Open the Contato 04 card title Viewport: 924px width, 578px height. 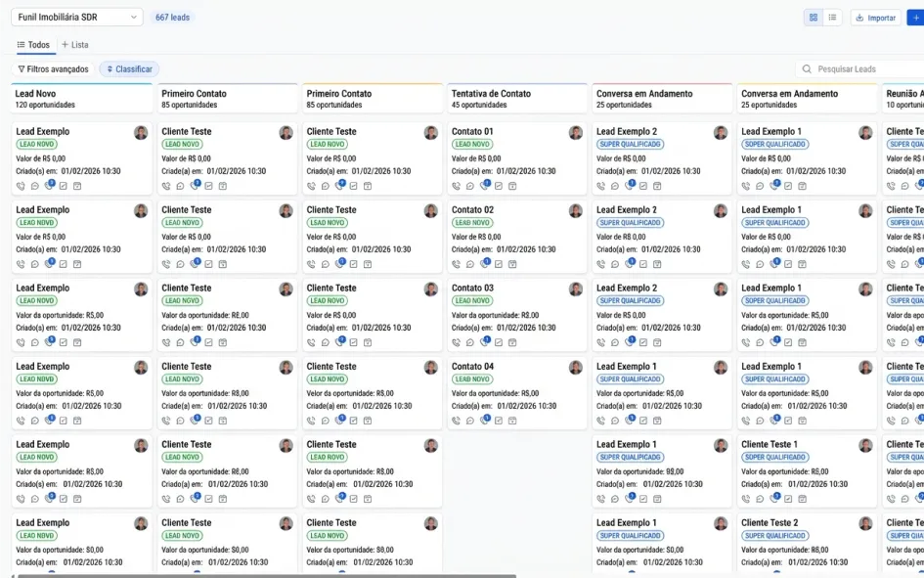pos(472,367)
